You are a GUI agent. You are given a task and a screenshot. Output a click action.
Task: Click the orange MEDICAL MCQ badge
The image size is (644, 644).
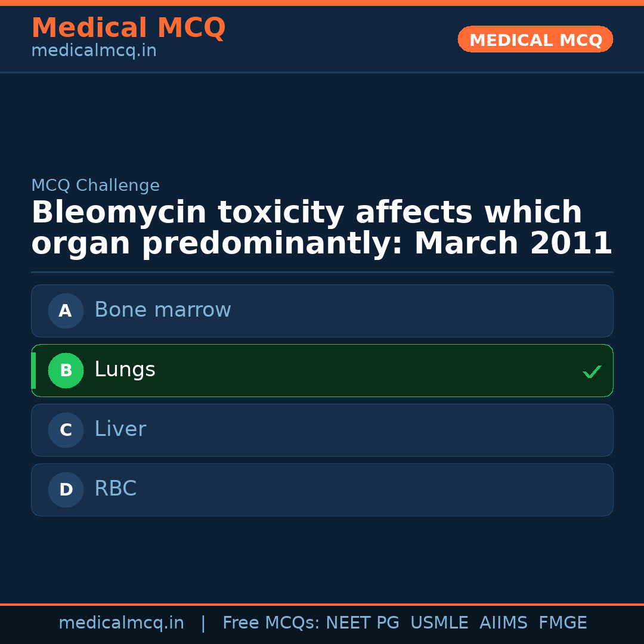[535, 39]
